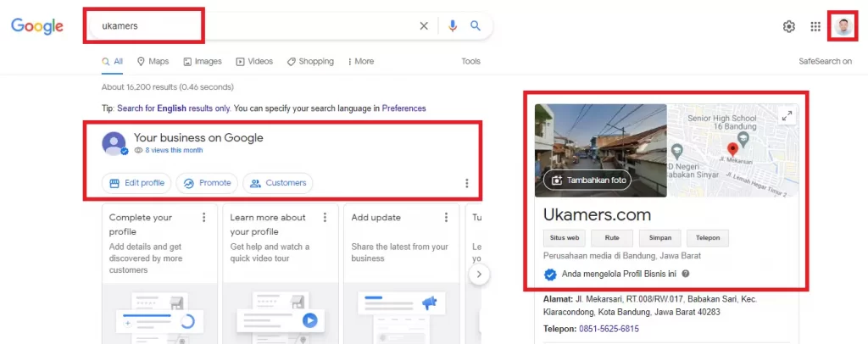Click the Promote button
Viewport: 868px width, 344px height.
(x=207, y=183)
